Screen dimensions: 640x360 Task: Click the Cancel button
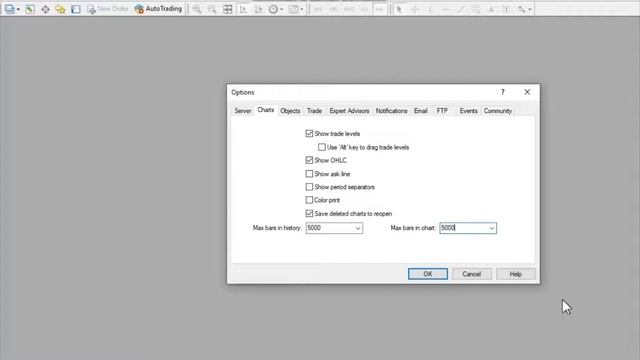point(471,274)
